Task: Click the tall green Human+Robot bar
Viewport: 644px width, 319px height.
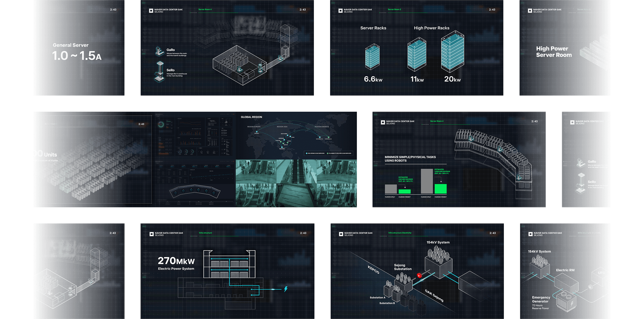Action: pyautogui.click(x=440, y=189)
